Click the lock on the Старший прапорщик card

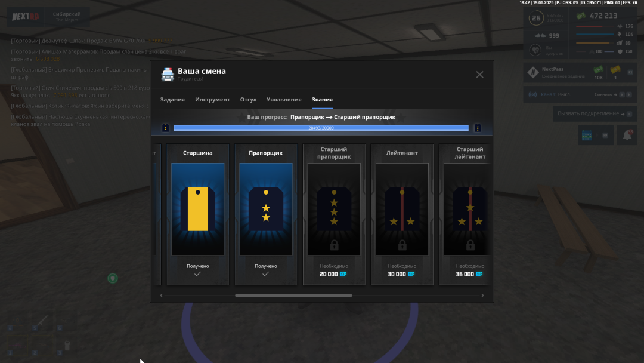(x=334, y=245)
